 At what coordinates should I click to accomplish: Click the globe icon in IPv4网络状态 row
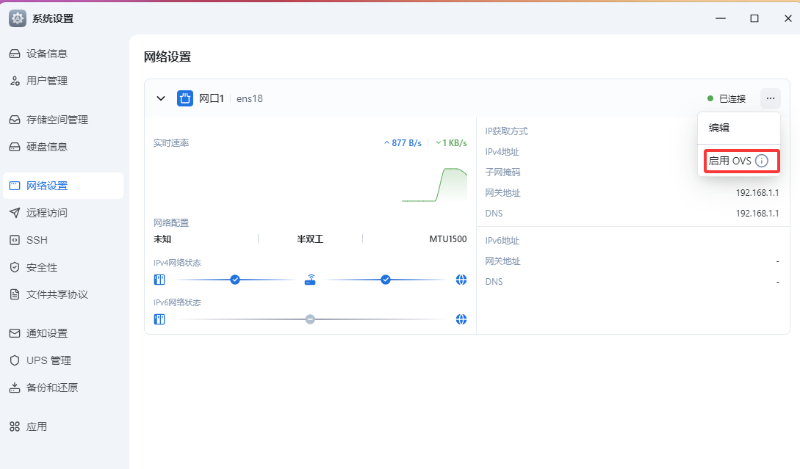click(461, 280)
